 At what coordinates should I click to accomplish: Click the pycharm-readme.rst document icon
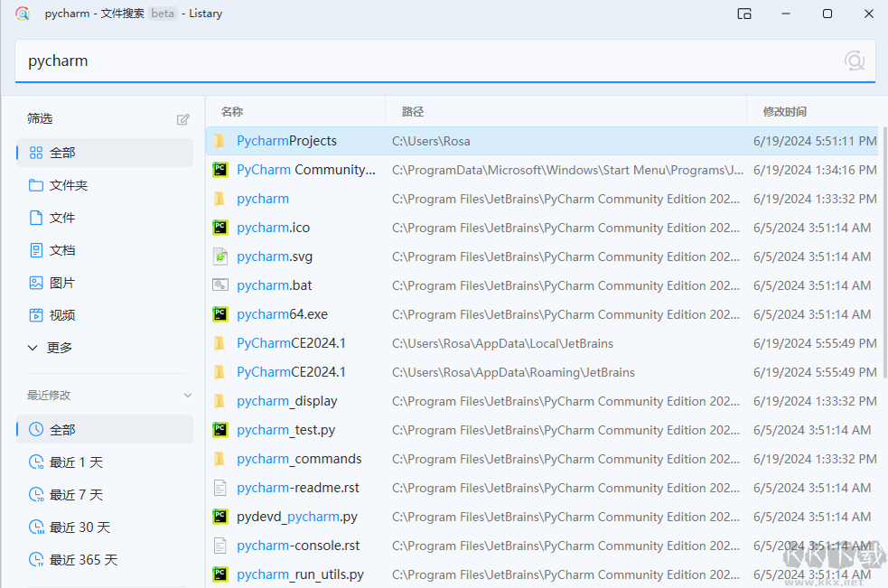220,487
